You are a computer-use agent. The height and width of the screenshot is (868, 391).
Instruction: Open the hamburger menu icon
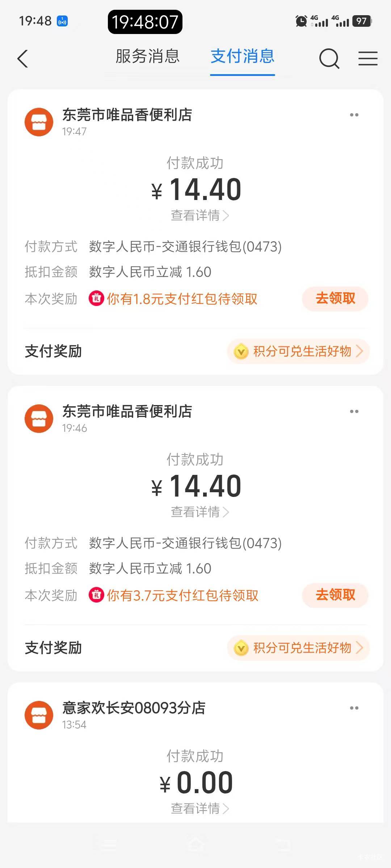(x=368, y=59)
